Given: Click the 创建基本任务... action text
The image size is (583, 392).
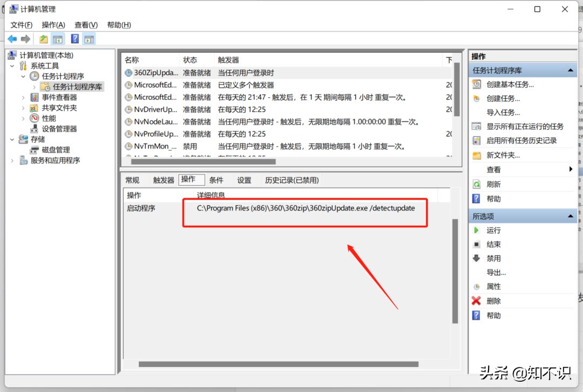Looking at the screenshot, I should pyautogui.click(x=510, y=84).
